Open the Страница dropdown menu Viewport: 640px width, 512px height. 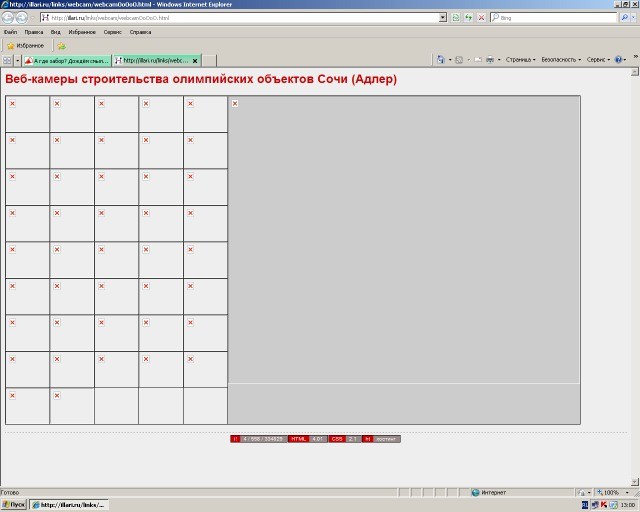(520, 60)
